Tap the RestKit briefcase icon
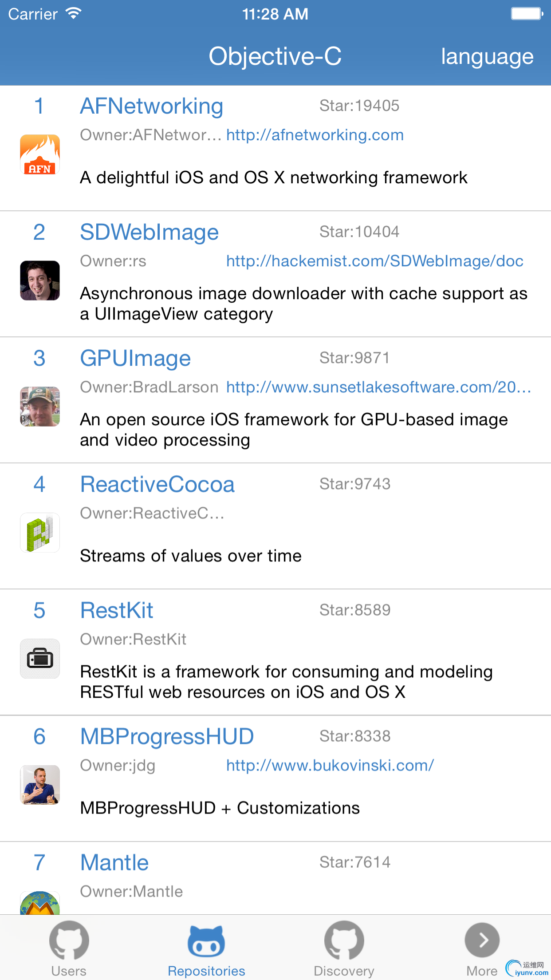The width and height of the screenshot is (551, 980). tap(40, 659)
